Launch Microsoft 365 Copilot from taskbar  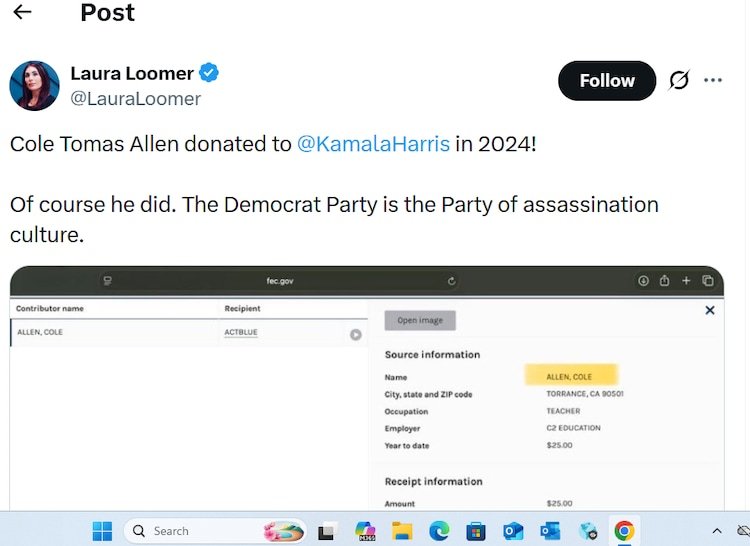tap(365, 531)
